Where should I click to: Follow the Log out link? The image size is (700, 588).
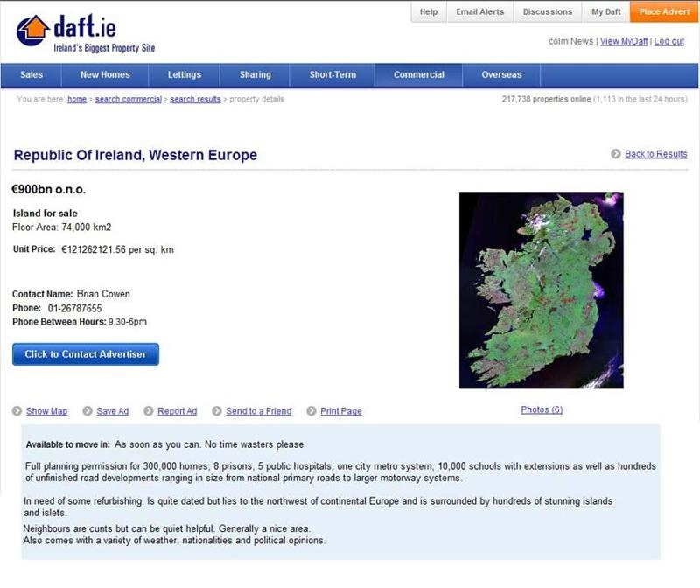[668, 41]
